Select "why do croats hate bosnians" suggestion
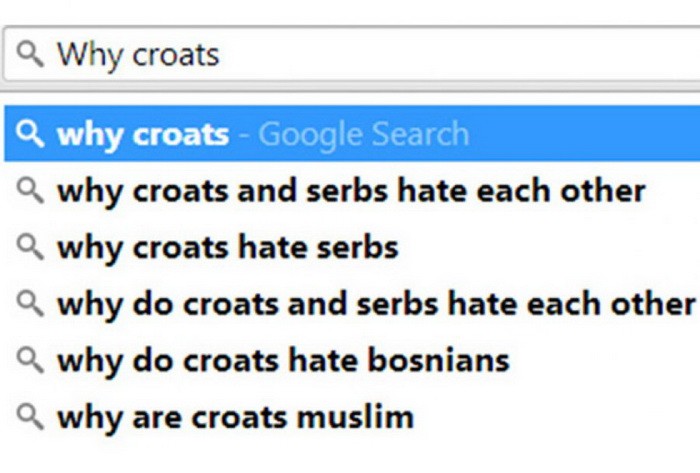This screenshot has width=700, height=473. [x=283, y=359]
